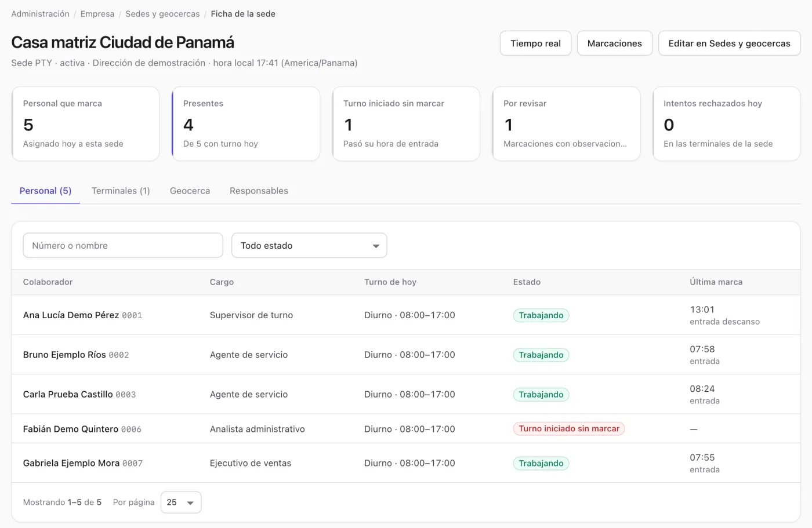
Task: Click Agente de servicio in Bruno's row
Action: [x=249, y=355]
